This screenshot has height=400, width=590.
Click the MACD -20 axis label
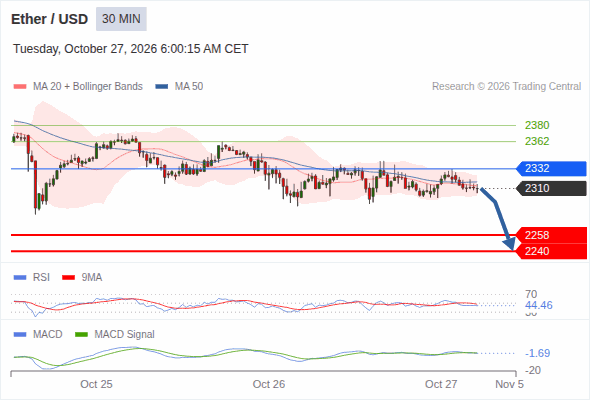[x=533, y=370]
